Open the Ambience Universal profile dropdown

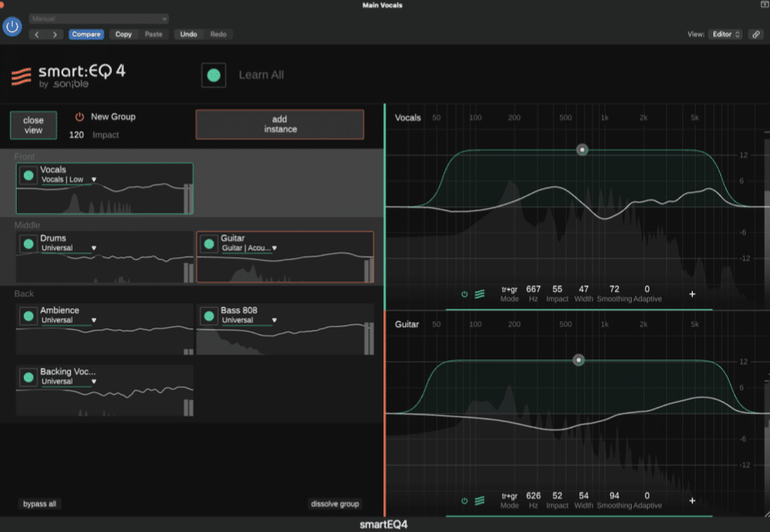[68, 320]
